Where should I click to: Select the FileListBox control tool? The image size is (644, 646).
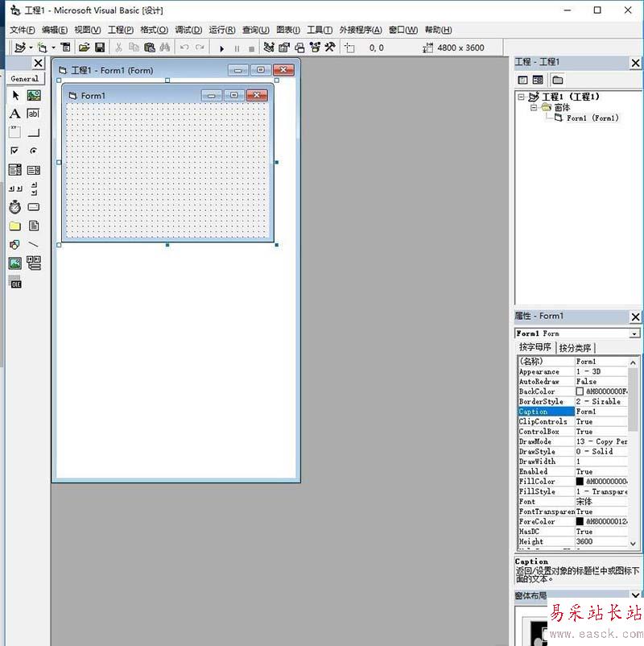[x=34, y=226]
